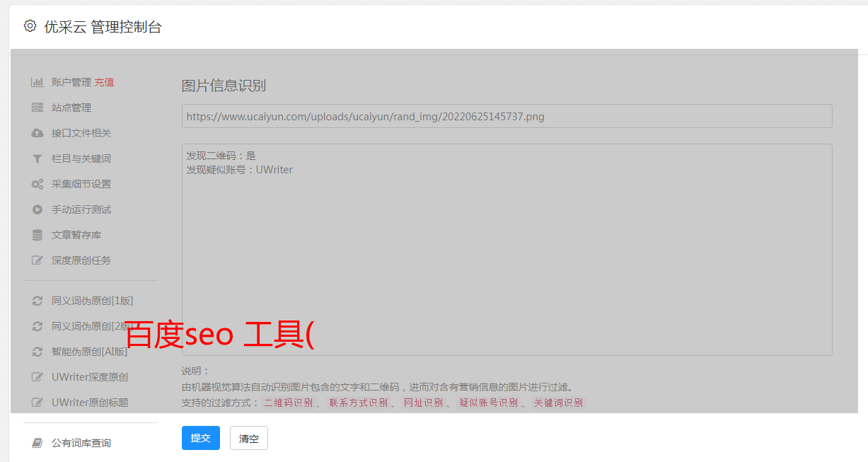Select 栏目与关键词 menu entry

(81, 158)
